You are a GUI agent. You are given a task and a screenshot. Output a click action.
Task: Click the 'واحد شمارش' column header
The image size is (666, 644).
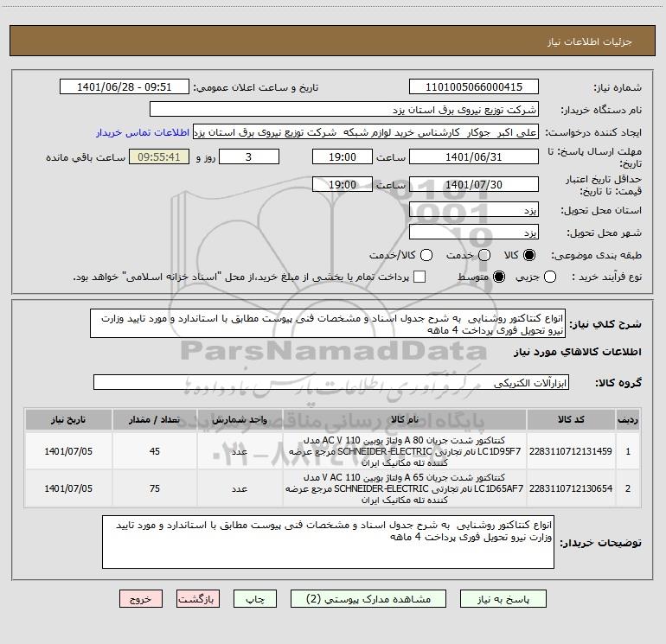point(240,419)
